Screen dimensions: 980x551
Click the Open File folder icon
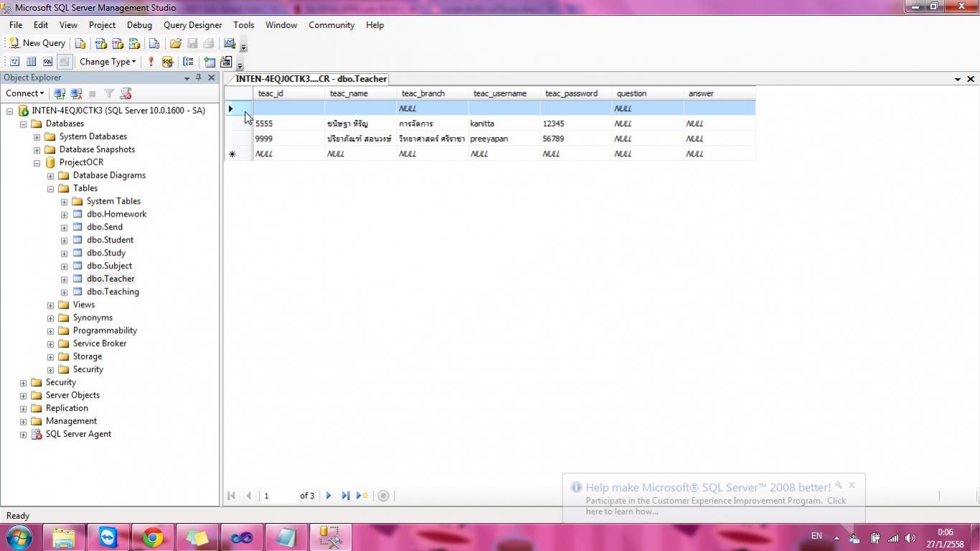(176, 43)
